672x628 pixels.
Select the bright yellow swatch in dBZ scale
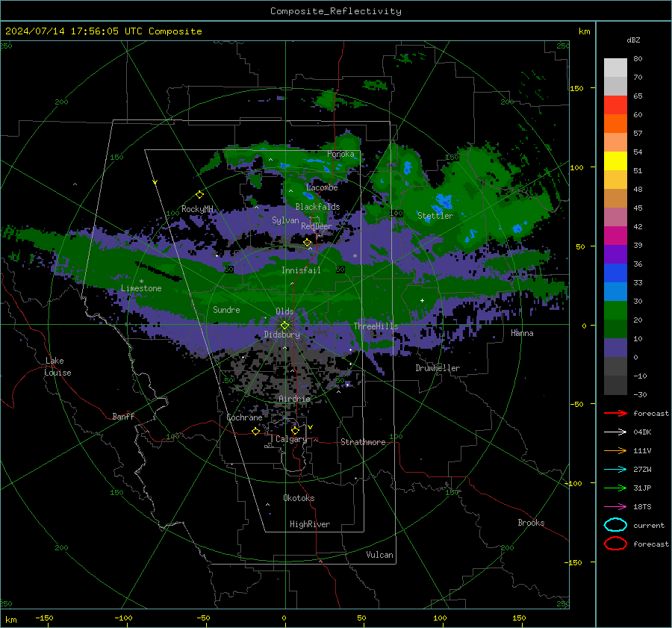click(615, 161)
